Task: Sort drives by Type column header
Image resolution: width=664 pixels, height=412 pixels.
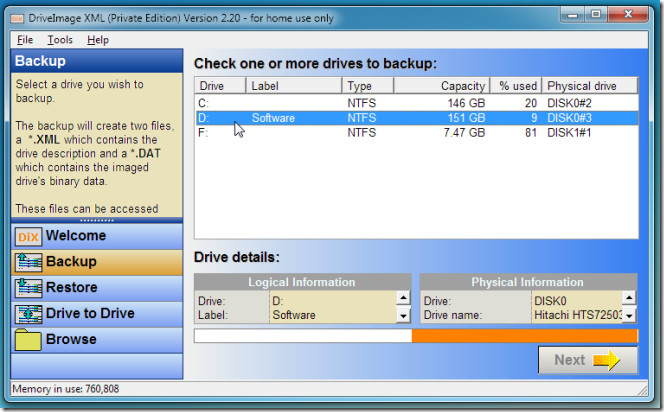Action: (x=368, y=86)
